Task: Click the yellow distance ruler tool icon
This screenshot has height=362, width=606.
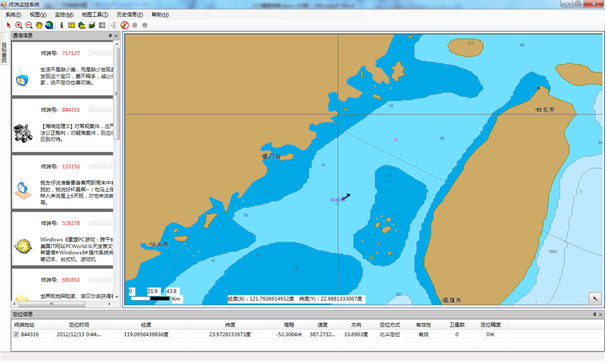Action: (x=71, y=25)
